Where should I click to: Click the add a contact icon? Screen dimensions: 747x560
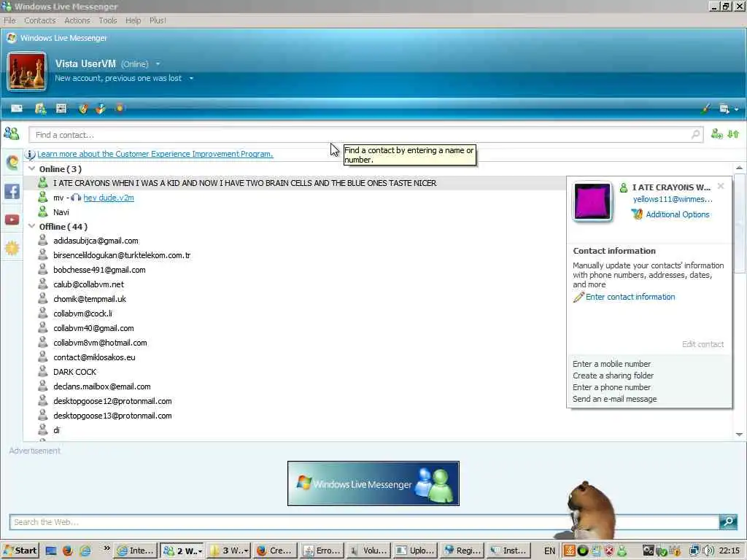(716, 134)
